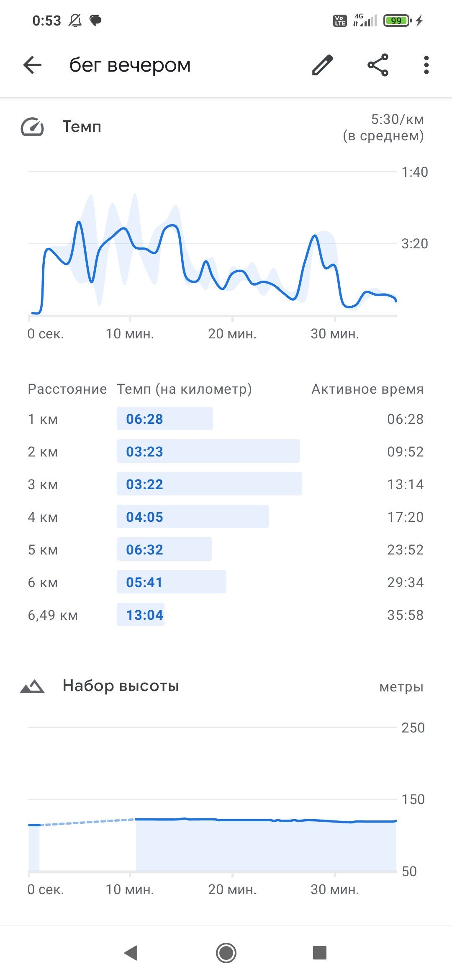Tap the 'Темп (на километр)' column header
Screen dimensions: 452x980
click(184, 389)
